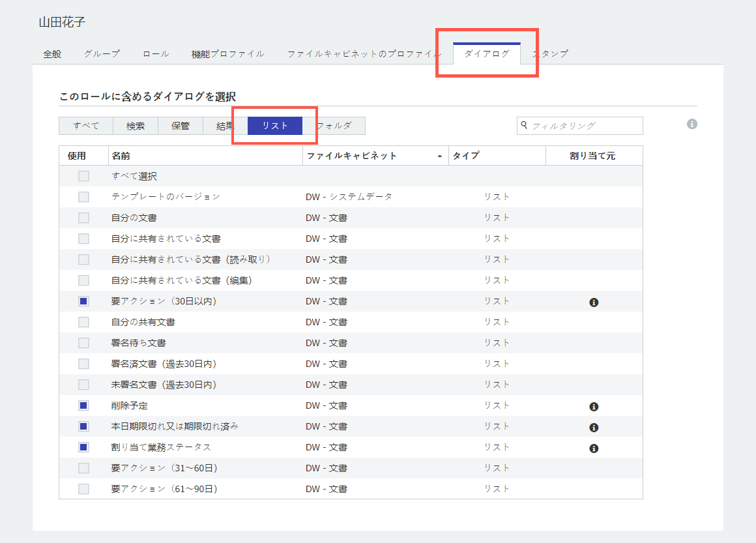Check the 自分の文書 checkbox
This screenshot has height=543, width=756.
pos(83,218)
